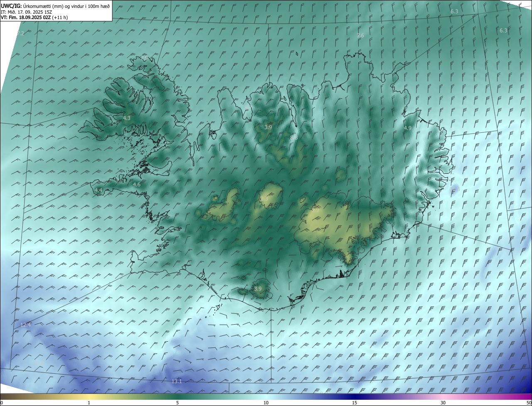The width and height of the screenshot is (532, 406).
Task: Click the '50' tick on the color scale
Action: click(529, 403)
